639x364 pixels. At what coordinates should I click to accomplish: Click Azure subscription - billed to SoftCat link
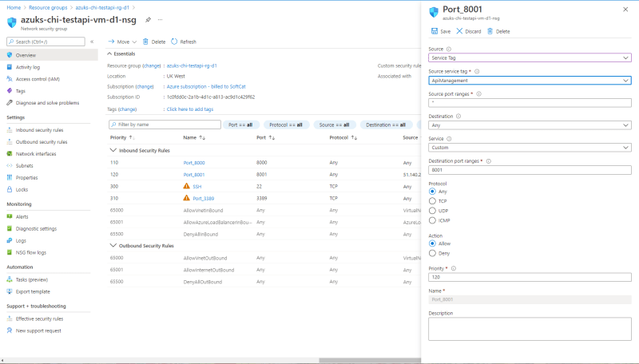point(206,86)
